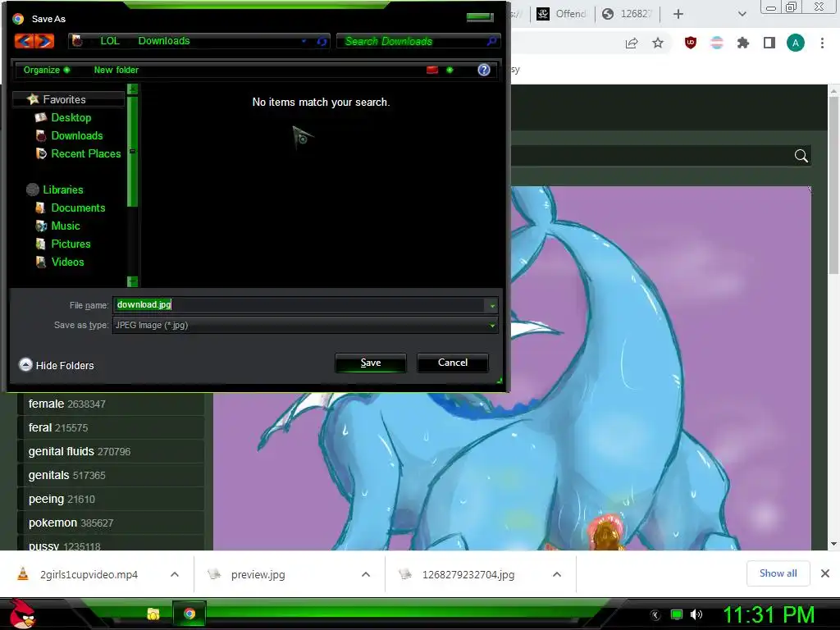Click Show all downloads
This screenshot has width=840, height=630.
778,573
